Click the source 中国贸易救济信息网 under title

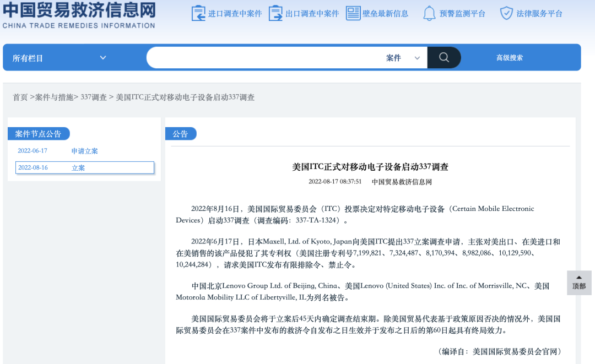402,182
